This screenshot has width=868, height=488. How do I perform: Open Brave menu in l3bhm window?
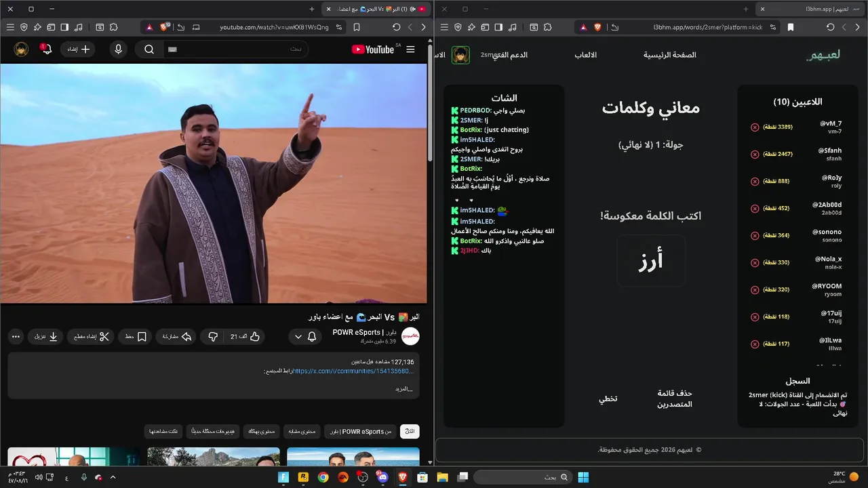[444, 27]
